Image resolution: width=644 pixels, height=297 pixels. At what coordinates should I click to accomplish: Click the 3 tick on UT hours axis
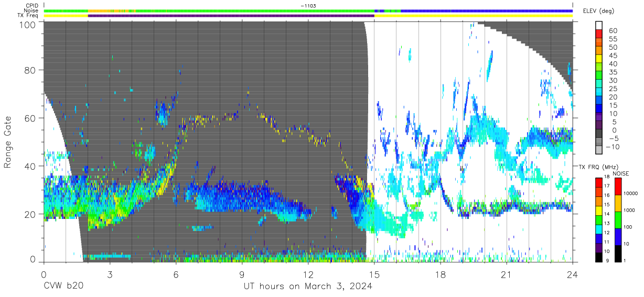tap(110, 274)
